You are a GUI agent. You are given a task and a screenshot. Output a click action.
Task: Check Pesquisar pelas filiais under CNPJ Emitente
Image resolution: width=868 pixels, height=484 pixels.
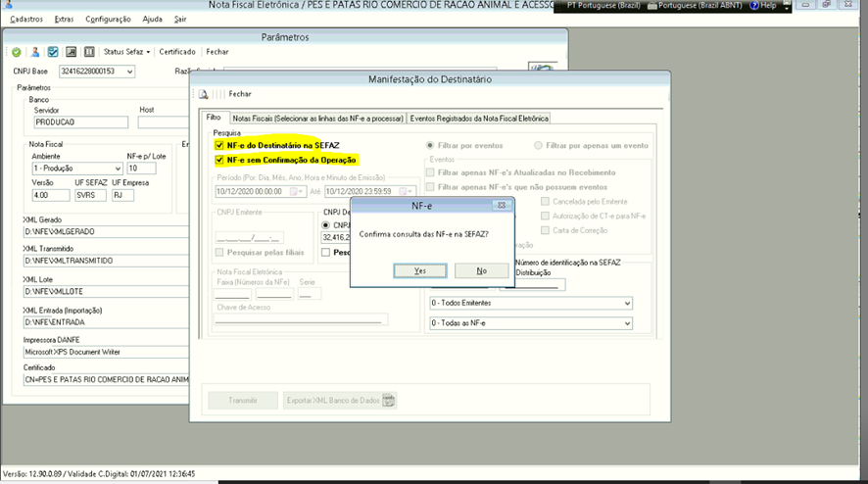219,253
